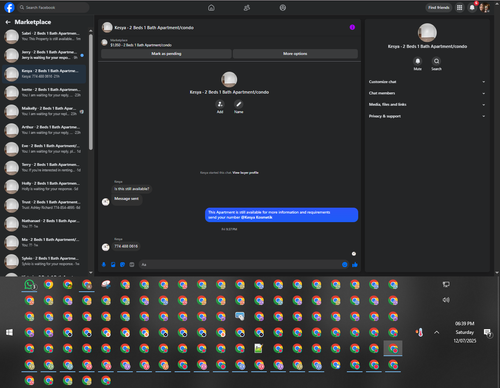Toggle conversation information purple icon
The height and width of the screenshot is (388, 500).
point(352,27)
